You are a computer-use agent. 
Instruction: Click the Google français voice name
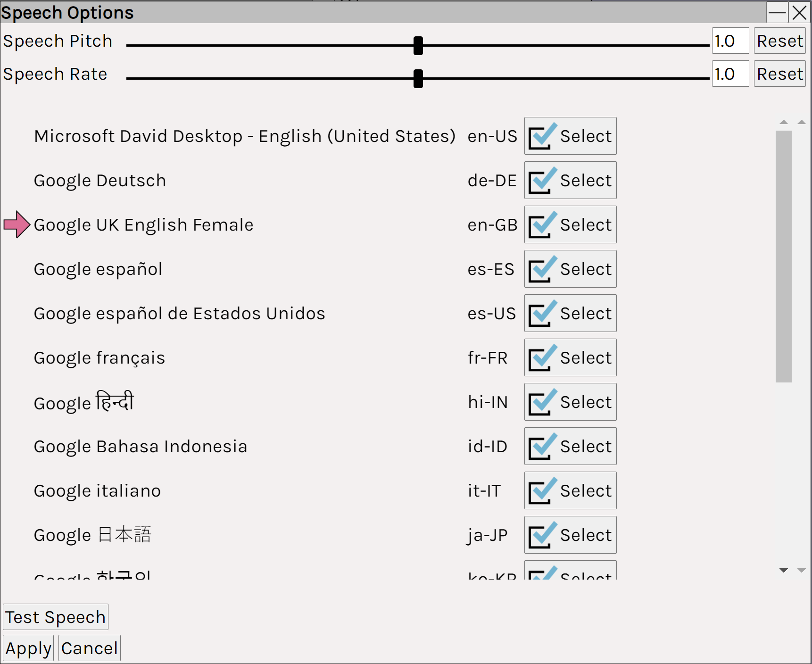tap(99, 358)
